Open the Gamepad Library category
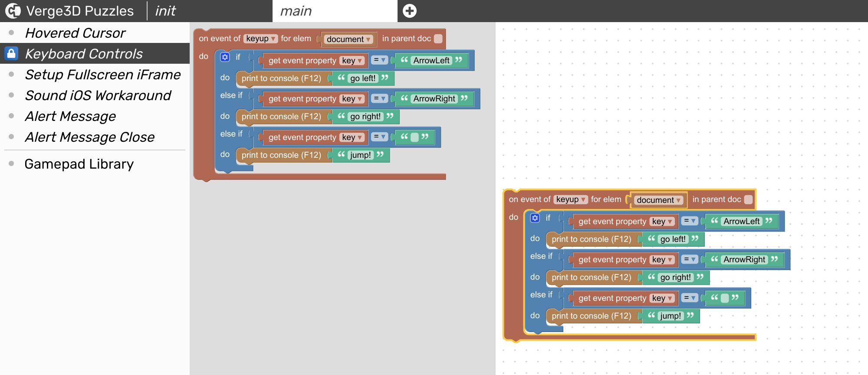Image resolution: width=868 pixels, height=375 pixels. point(79,164)
